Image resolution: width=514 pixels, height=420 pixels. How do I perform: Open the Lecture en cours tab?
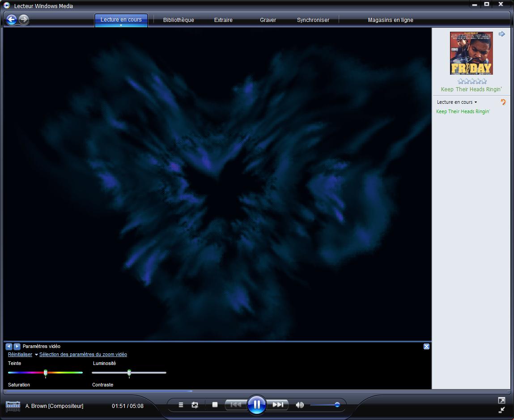tap(121, 19)
